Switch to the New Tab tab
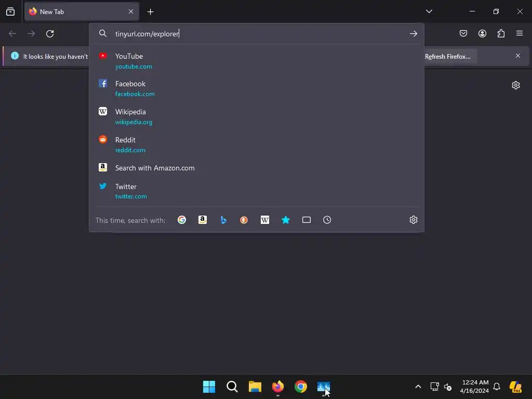532x399 pixels. tap(82, 11)
